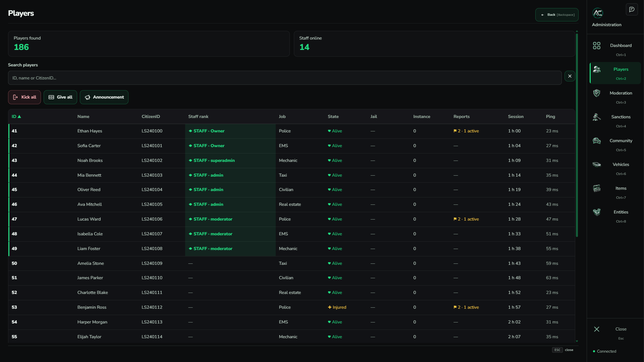
Task: Click the Connected status indicator
Action: click(604, 351)
